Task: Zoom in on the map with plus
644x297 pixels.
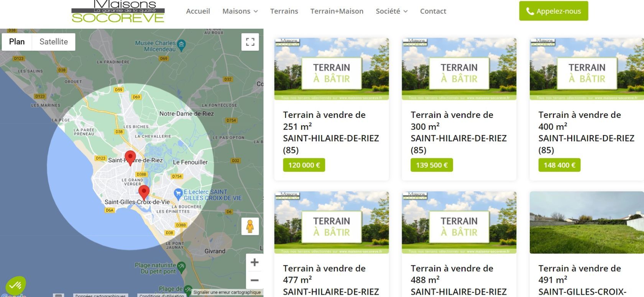Action: [x=254, y=263]
